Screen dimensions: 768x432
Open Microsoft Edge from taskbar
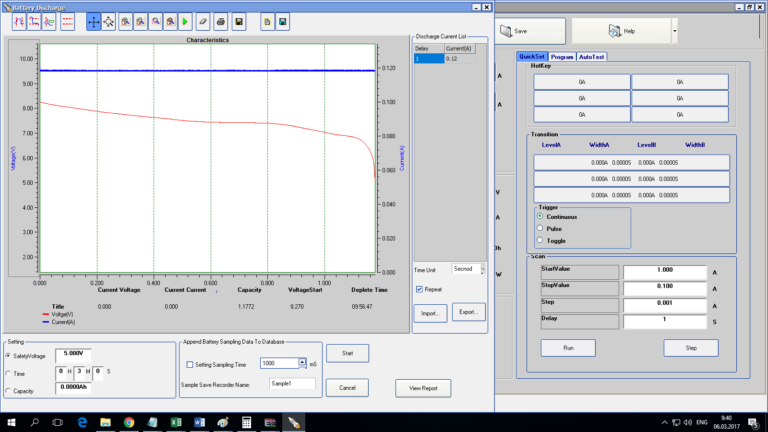click(x=82, y=422)
